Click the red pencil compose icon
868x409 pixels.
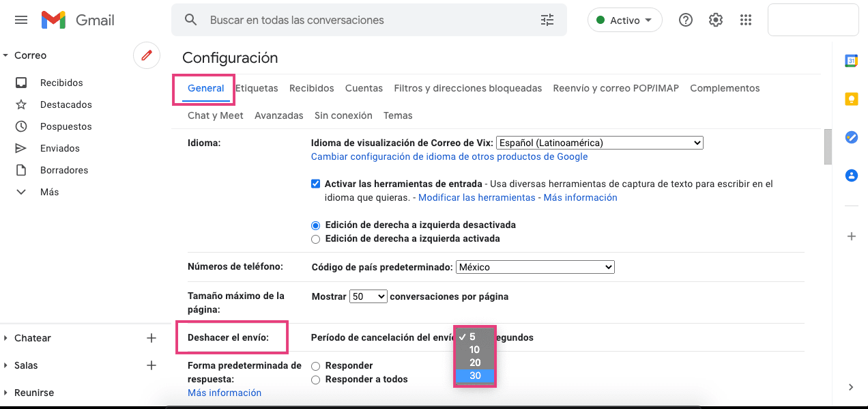coord(146,55)
